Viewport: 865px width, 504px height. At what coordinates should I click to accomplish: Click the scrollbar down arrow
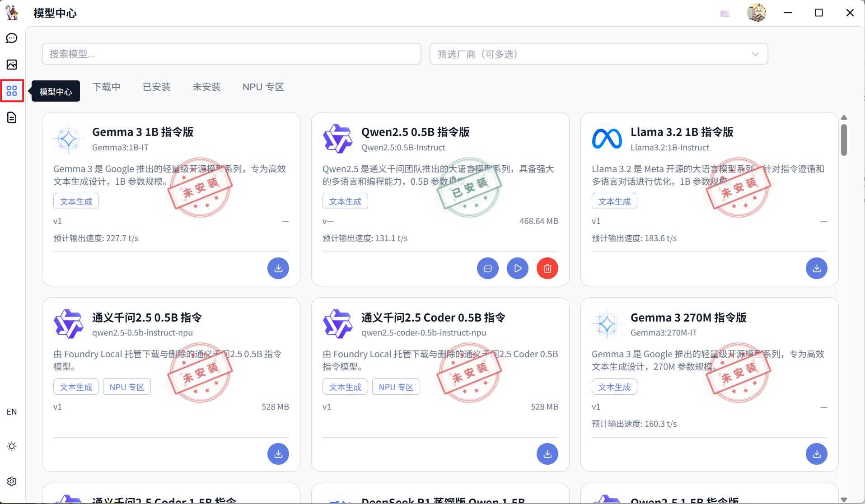[x=844, y=499]
